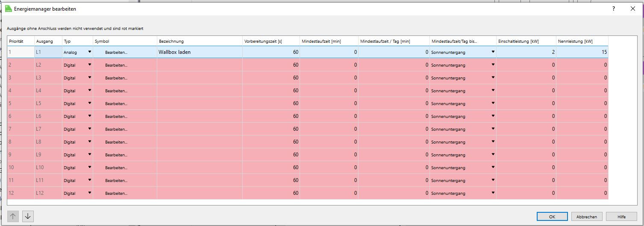This screenshot has width=644, height=226.
Task: Click the Bezeichnung column header
Action: point(199,41)
